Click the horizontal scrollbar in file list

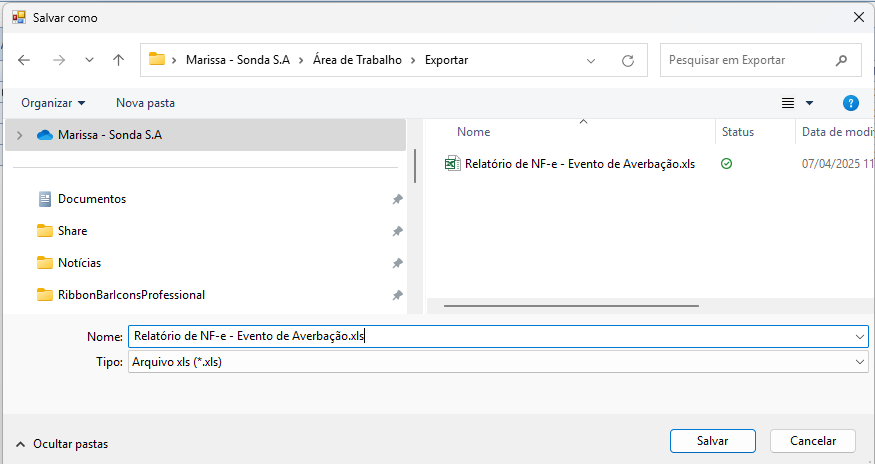(x=570, y=306)
